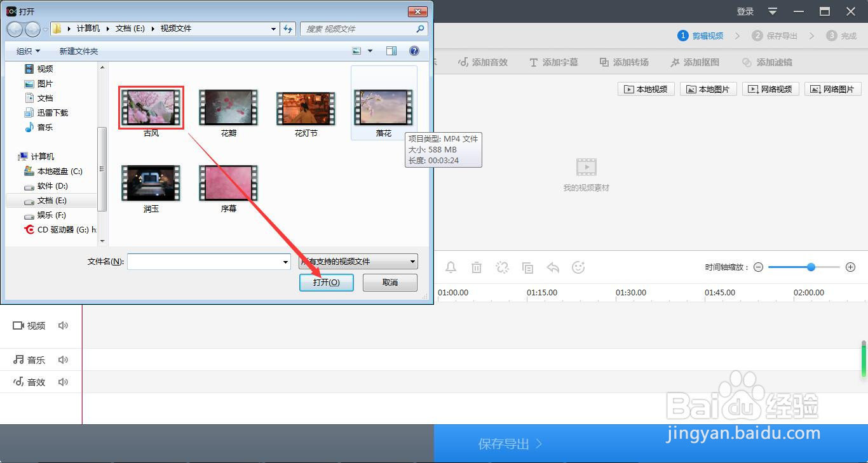Open 本地磁盘 (C:) in the sidebar
The width and height of the screenshot is (868, 463).
[x=53, y=171]
